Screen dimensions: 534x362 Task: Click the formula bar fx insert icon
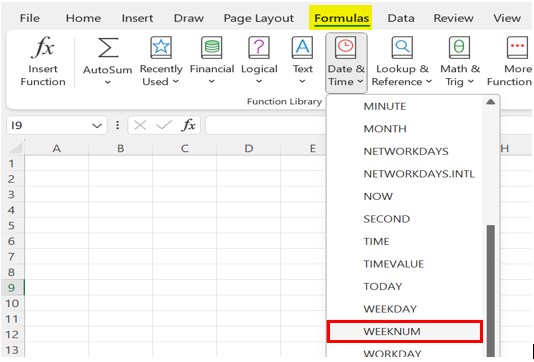[x=188, y=125]
